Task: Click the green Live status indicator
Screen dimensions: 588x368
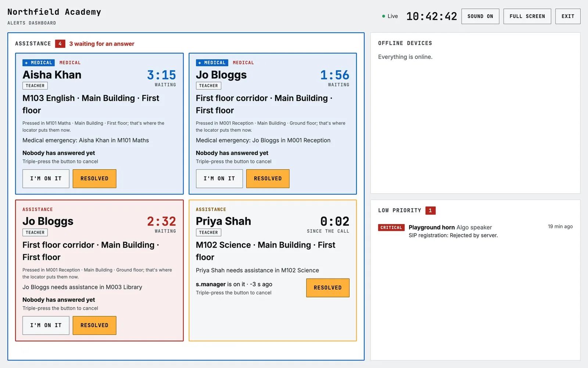Action: point(390,16)
